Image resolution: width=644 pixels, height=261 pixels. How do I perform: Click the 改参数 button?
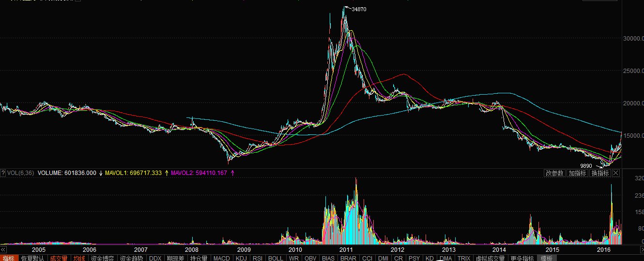(554, 173)
